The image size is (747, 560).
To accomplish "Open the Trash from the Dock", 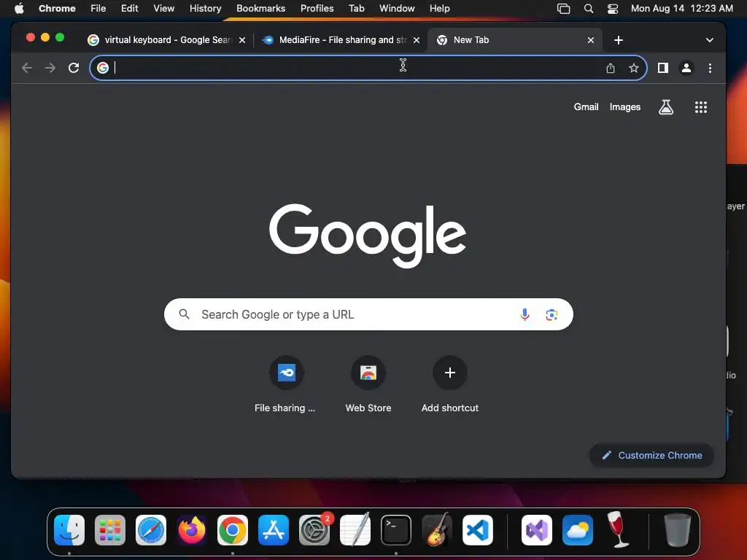I will (x=677, y=530).
